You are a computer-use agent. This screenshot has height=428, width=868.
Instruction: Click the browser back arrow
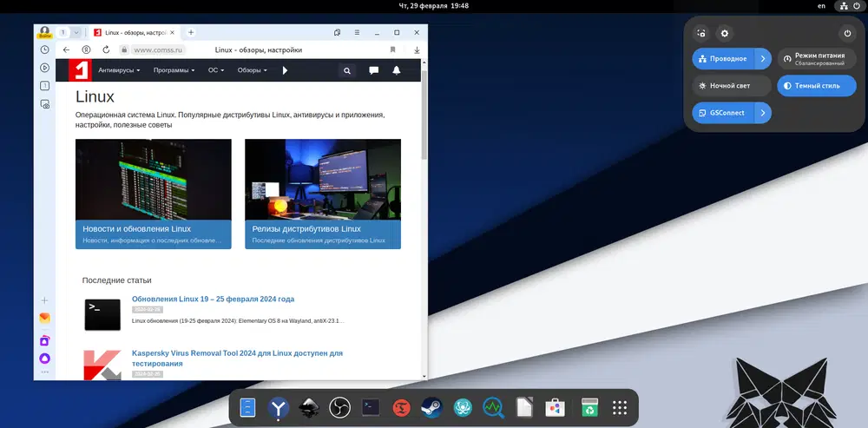[67, 49]
